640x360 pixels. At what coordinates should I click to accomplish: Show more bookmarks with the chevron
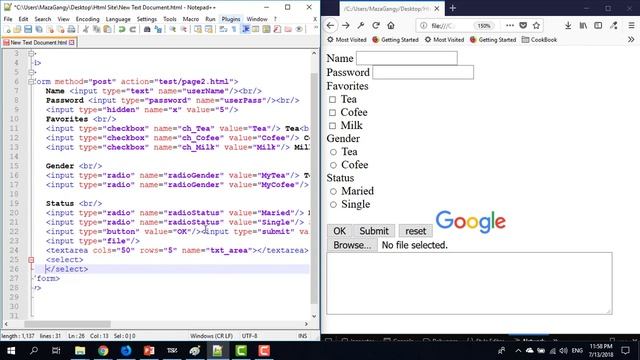point(631,40)
